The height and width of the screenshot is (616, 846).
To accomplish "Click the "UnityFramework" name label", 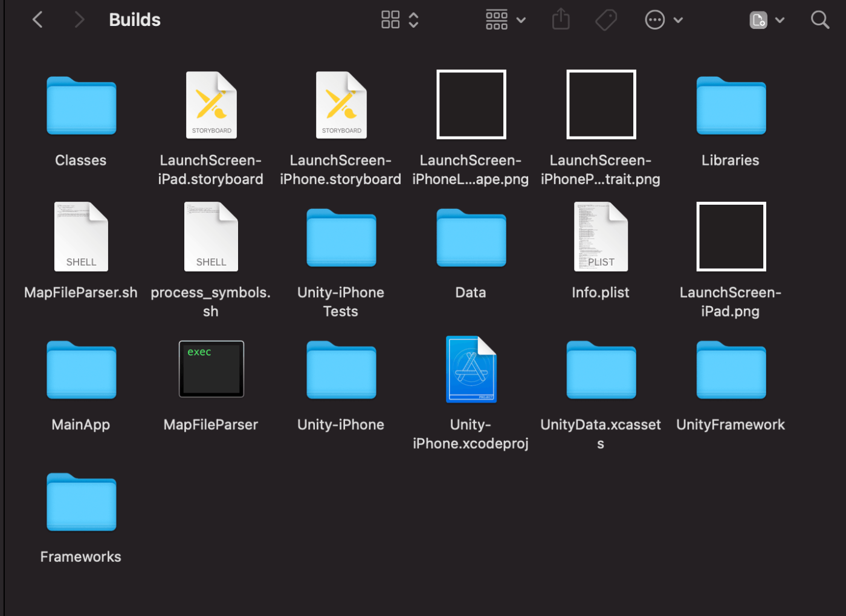I will tap(731, 425).
